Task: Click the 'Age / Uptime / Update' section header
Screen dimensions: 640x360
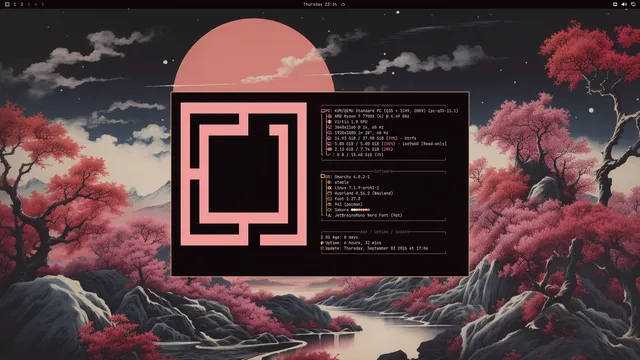Action: coord(384,231)
